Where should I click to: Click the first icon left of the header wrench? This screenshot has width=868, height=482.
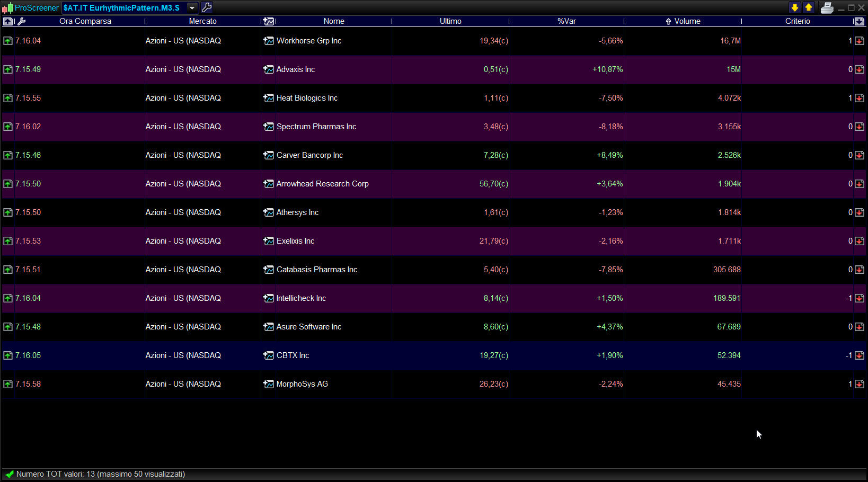8,21
